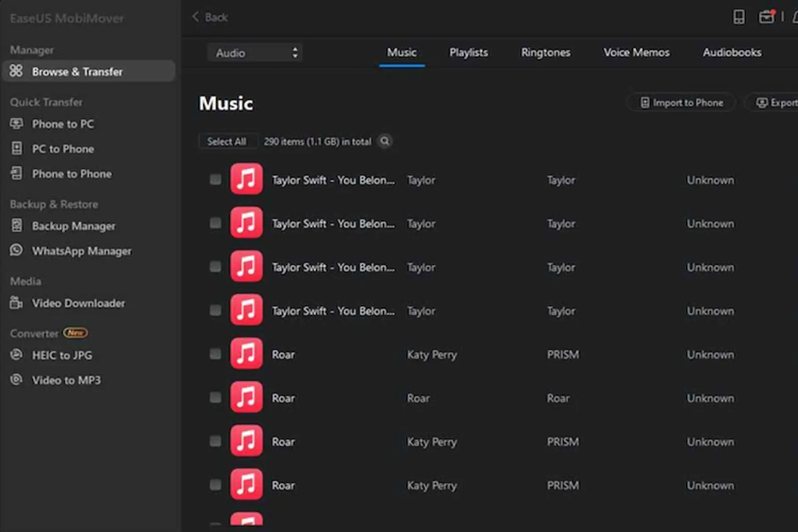Image resolution: width=798 pixels, height=532 pixels.
Task: Click music icon of first Taylor Swift track
Action: pyautogui.click(x=246, y=179)
